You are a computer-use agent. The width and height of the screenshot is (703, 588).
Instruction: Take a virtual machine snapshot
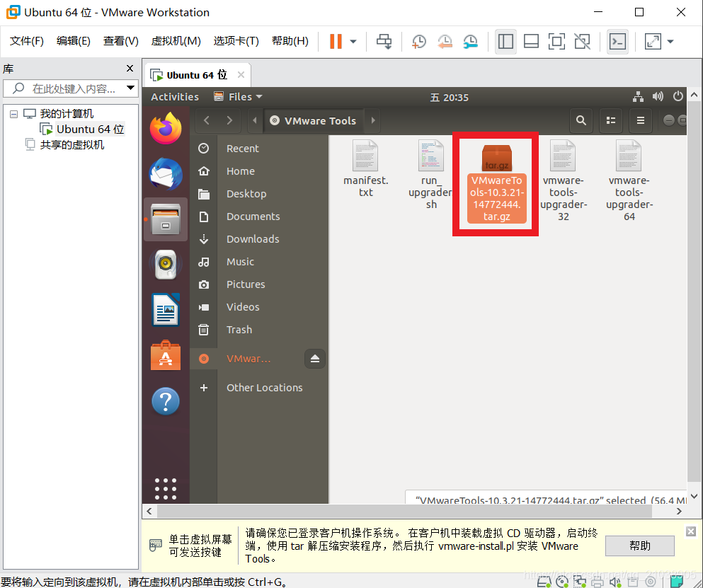point(418,42)
